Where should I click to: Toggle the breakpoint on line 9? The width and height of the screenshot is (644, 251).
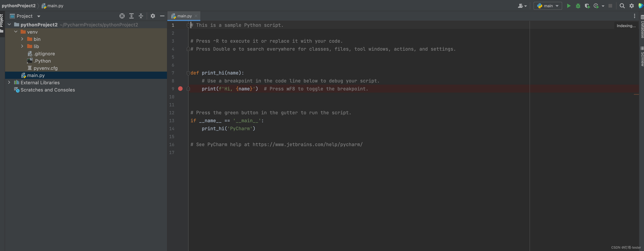180,89
